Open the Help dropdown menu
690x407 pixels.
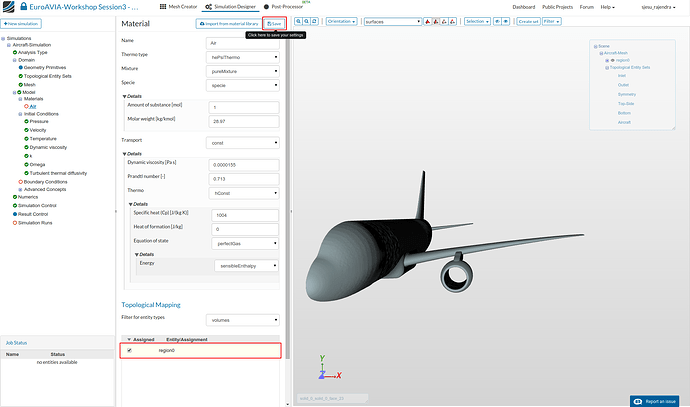pyautogui.click(x=607, y=7)
